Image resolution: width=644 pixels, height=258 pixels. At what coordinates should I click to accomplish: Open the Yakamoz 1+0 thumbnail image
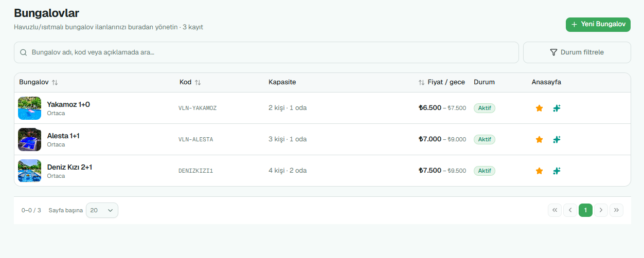click(x=29, y=108)
